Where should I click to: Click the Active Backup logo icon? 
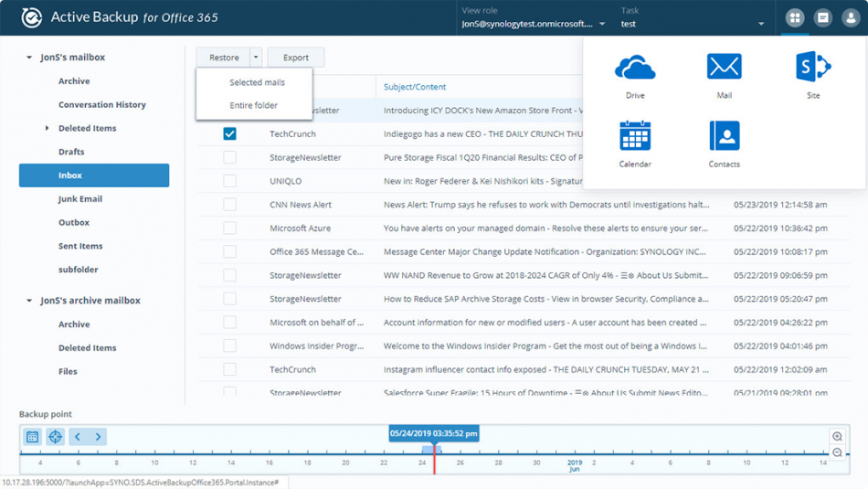[x=32, y=17]
